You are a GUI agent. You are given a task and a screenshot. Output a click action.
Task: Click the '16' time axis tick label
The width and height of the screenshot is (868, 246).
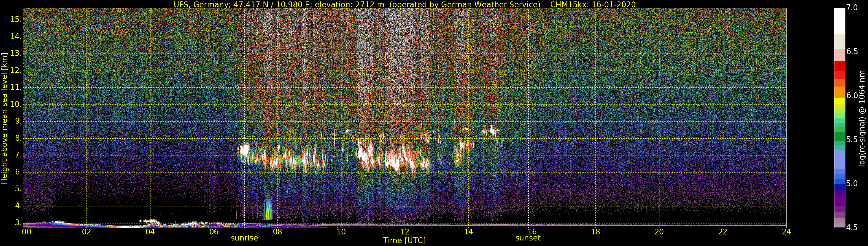[x=532, y=232]
